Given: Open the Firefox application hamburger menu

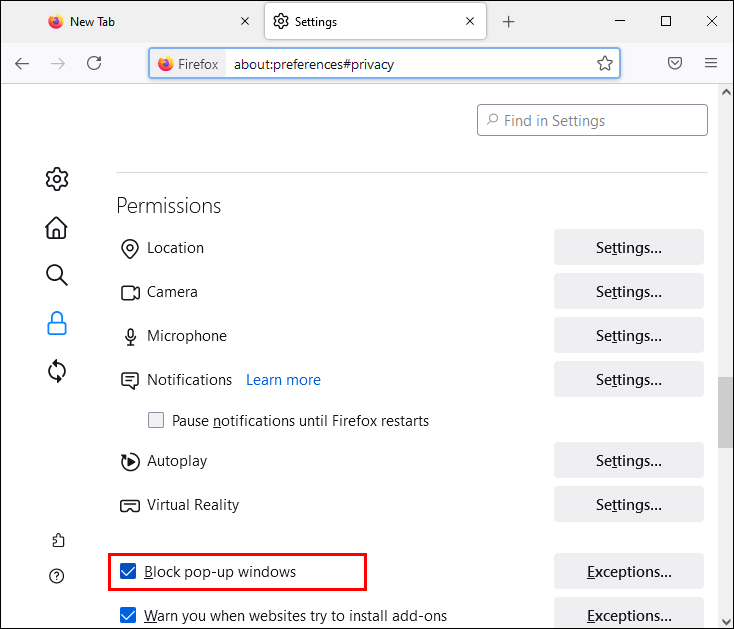Looking at the screenshot, I should tap(711, 63).
